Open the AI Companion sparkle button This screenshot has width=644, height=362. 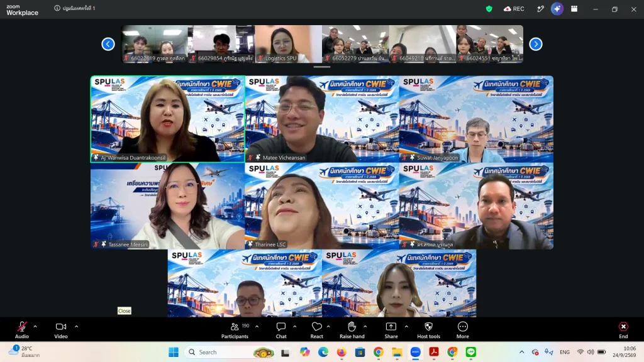[x=557, y=9]
